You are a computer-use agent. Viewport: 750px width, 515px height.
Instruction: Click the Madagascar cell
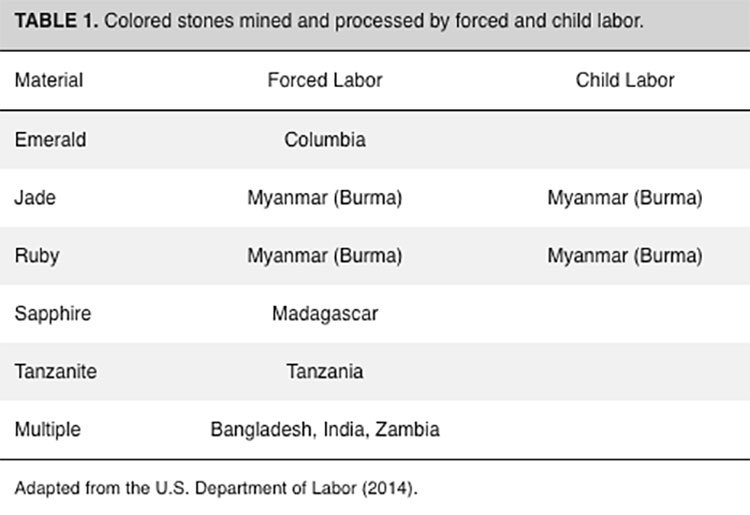(x=325, y=314)
